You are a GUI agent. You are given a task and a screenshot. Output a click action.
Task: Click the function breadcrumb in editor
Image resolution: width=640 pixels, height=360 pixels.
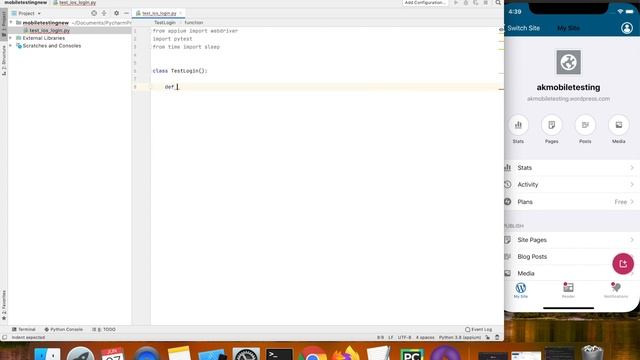(193, 22)
